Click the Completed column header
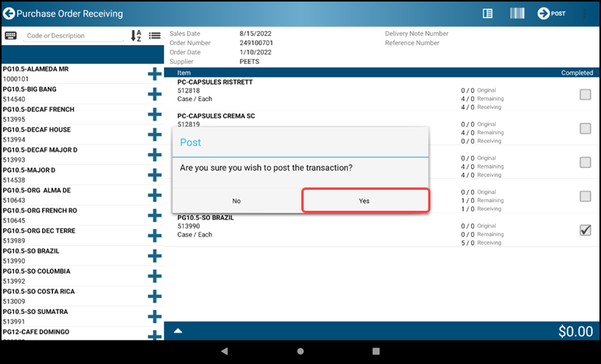The image size is (601, 364). tap(577, 73)
